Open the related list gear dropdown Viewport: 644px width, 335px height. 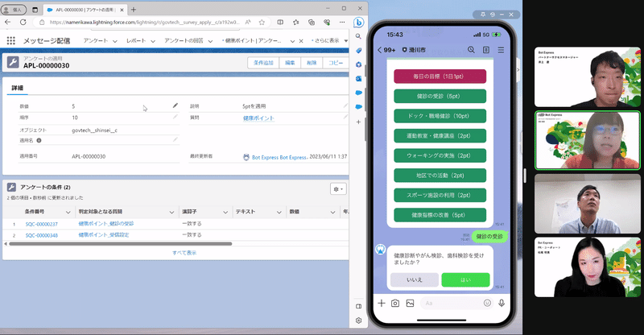(x=338, y=189)
